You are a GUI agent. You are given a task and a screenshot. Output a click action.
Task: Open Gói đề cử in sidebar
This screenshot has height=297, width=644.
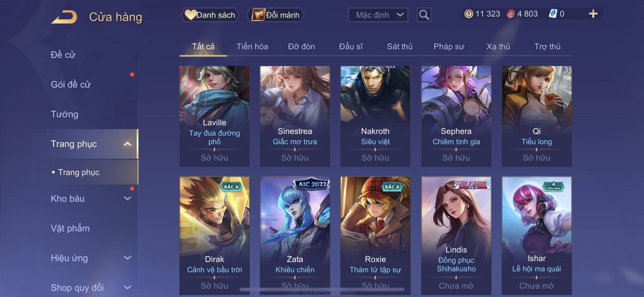71,84
